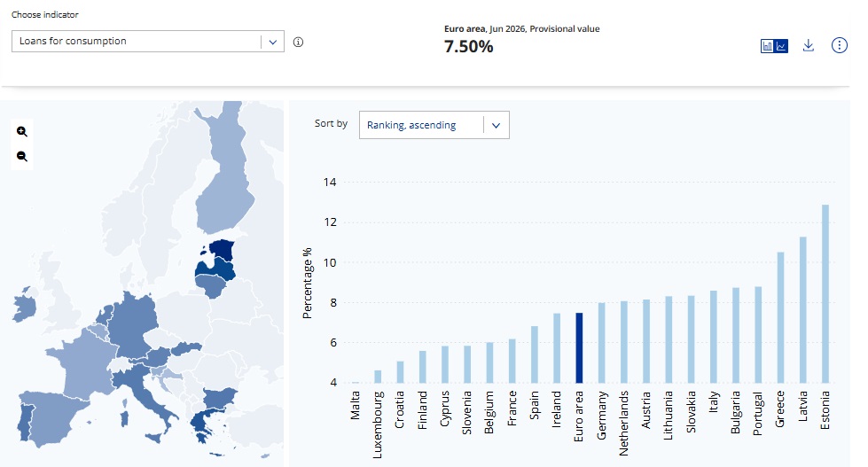Expand the Loans for consumption dropdown arrow
This screenshot has height=467, width=868.
tap(272, 42)
